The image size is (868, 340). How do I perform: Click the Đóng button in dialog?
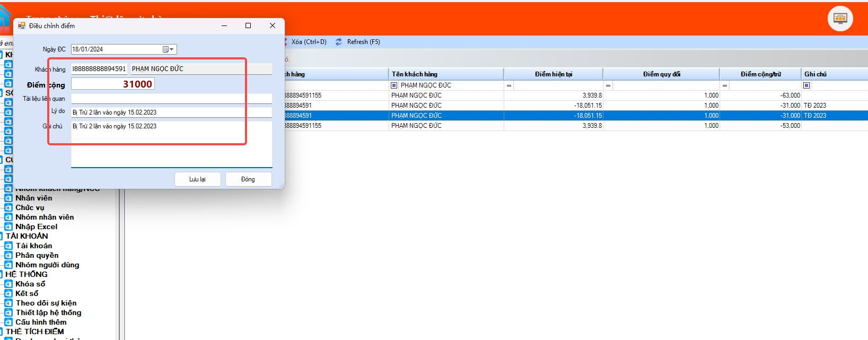pyautogui.click(x=248, y=179)
